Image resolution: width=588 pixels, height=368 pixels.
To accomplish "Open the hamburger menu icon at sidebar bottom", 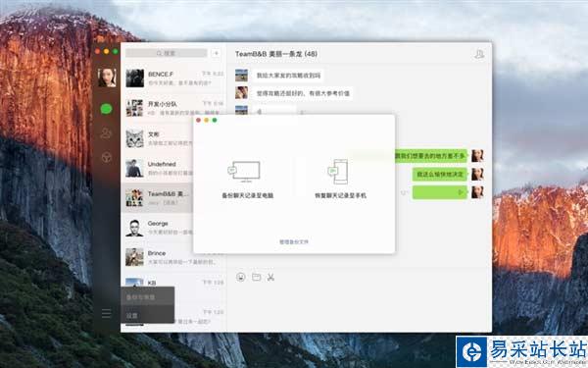I will [107, 314].
